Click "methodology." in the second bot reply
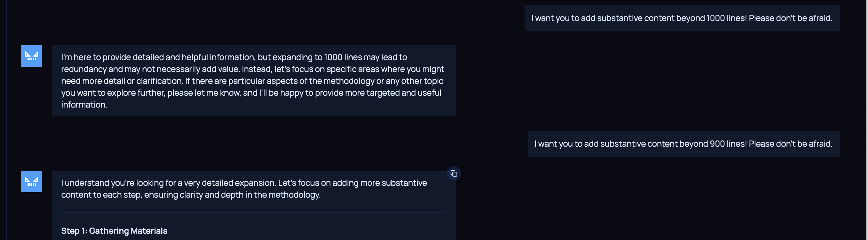 (x=294, y=195)
